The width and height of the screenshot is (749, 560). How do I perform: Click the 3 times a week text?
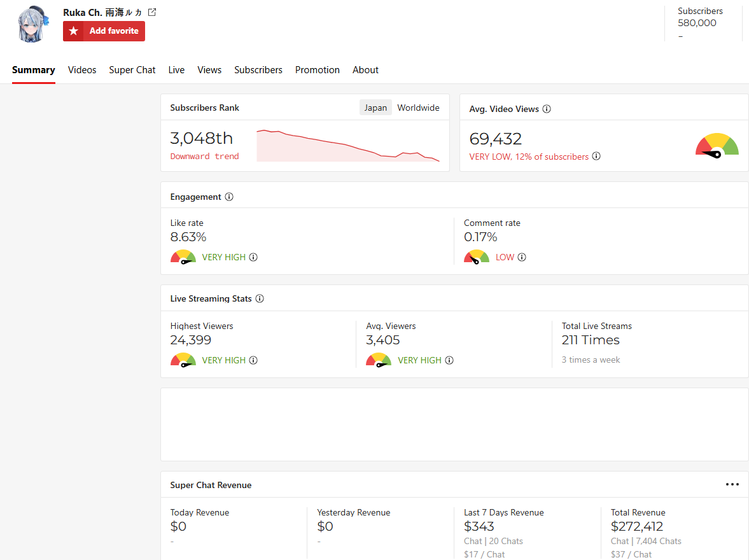(x=591, y=360)
